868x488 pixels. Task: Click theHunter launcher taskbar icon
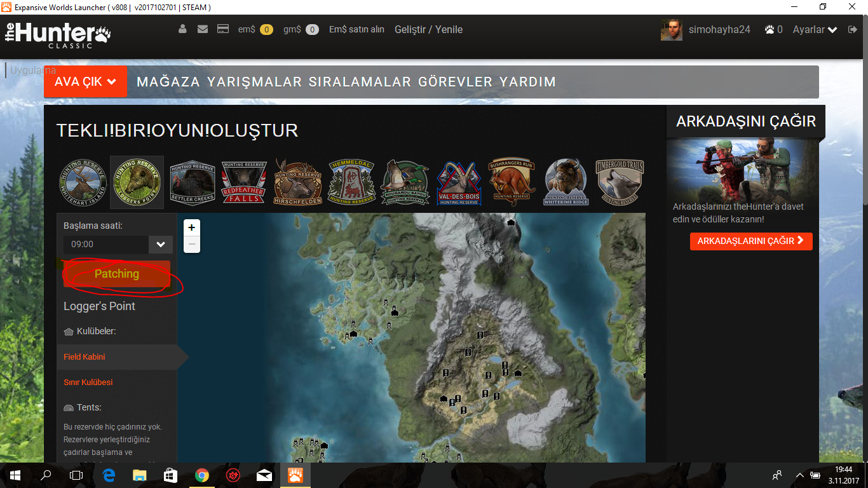pyautogui.click(x=295, y=475)
